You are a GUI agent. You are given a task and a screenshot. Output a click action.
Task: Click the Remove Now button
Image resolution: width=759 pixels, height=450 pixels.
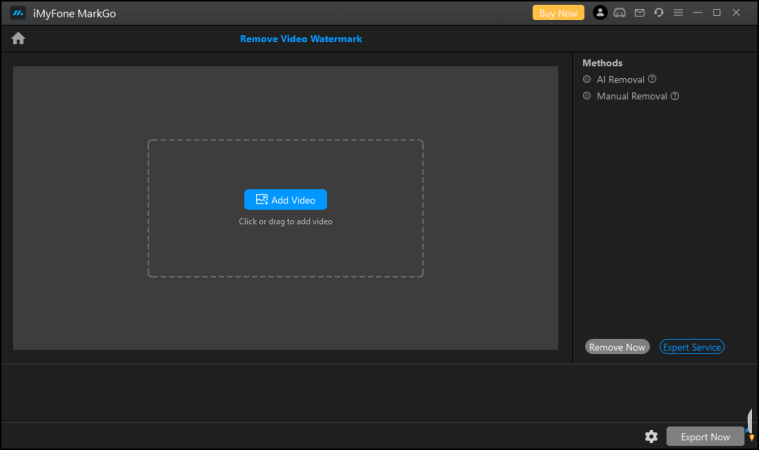click(x=617, y=347)
